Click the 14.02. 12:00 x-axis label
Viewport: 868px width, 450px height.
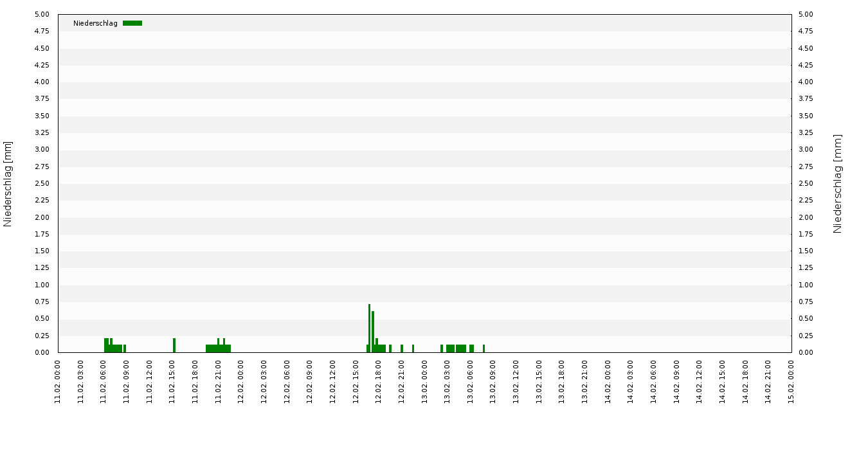coord(700,382)
